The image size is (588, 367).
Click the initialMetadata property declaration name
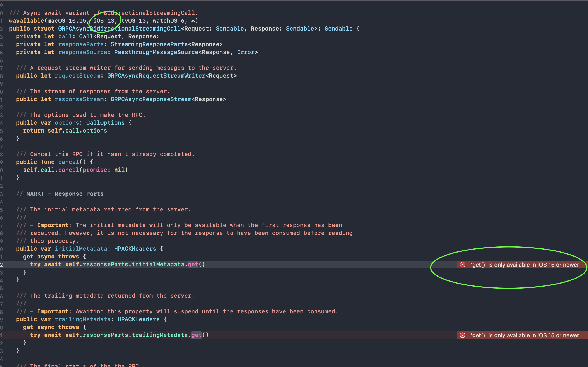click(81, 249)
